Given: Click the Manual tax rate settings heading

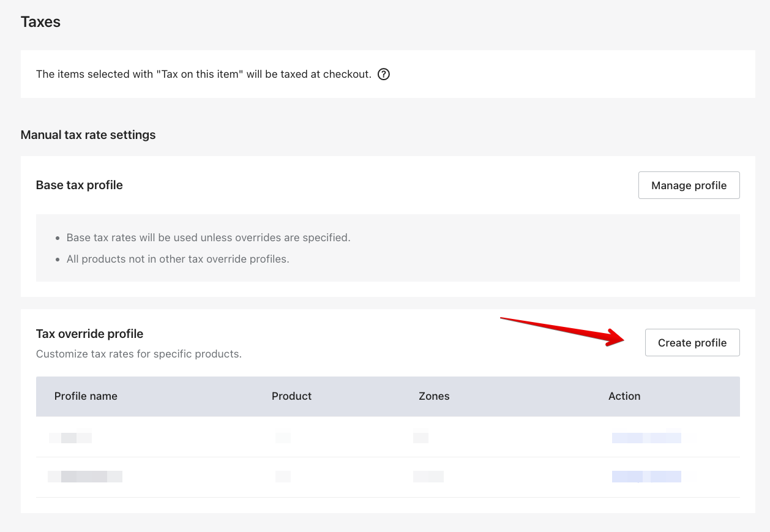Looking at the screenshot, I should coord(88,135).
